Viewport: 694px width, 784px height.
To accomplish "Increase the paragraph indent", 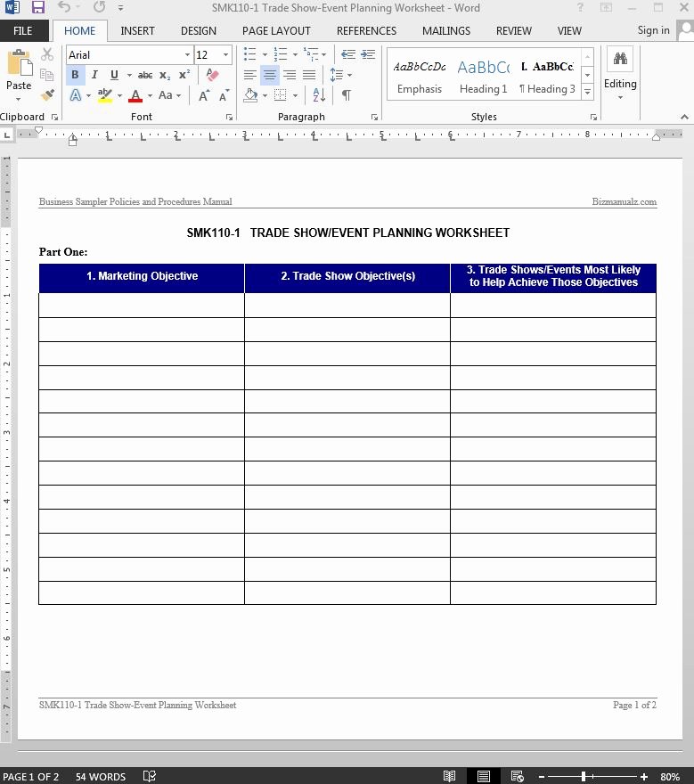I will point(368,54).
